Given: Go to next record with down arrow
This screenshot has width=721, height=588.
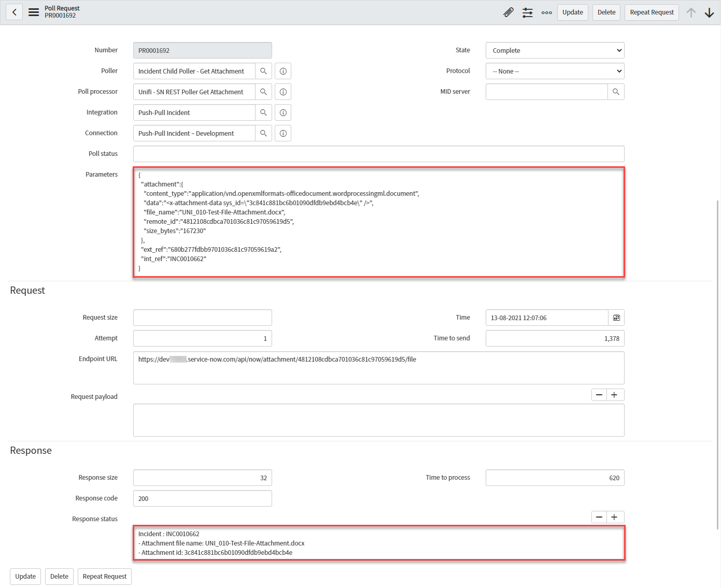Looking at the screenshot, I should 709,12.
